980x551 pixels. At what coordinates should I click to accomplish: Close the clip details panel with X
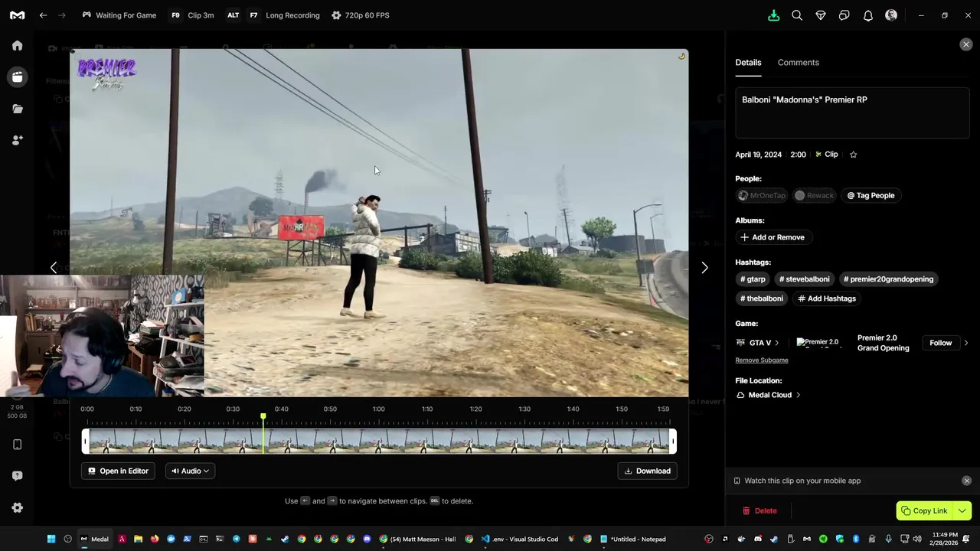coord(965,44)
